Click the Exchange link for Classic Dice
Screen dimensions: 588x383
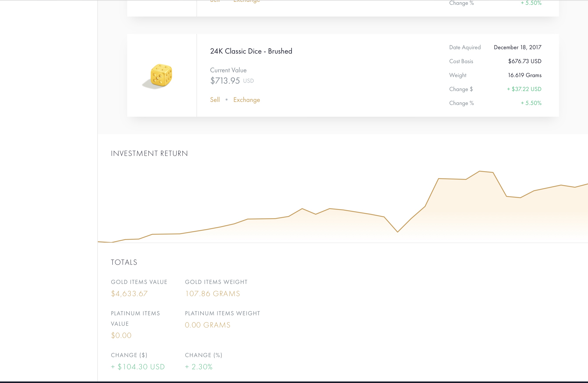(246, 100)
